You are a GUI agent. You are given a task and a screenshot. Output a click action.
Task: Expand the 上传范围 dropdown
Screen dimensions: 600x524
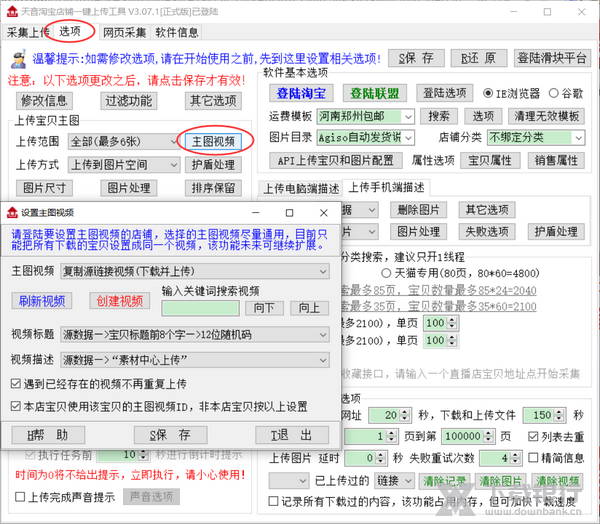(x=173, y=142)
